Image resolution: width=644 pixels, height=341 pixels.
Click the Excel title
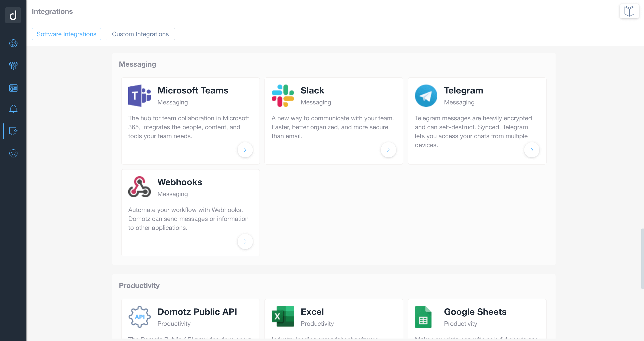point(312,311)
